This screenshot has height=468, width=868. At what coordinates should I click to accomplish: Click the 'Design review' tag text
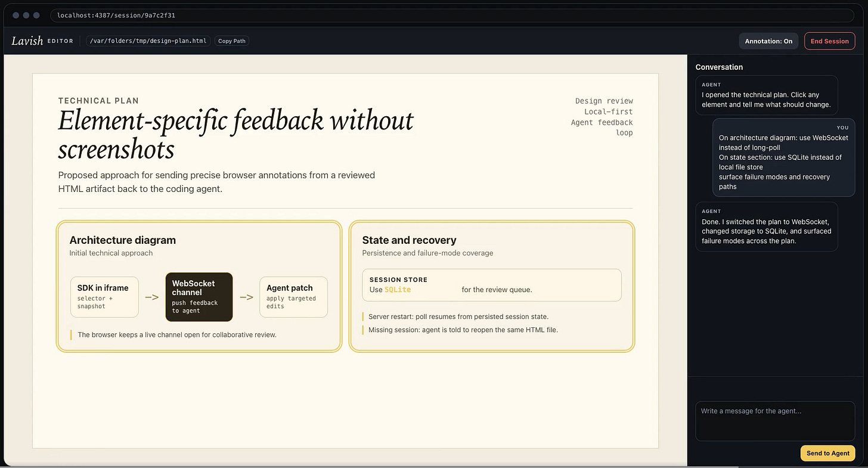[604, 101]
